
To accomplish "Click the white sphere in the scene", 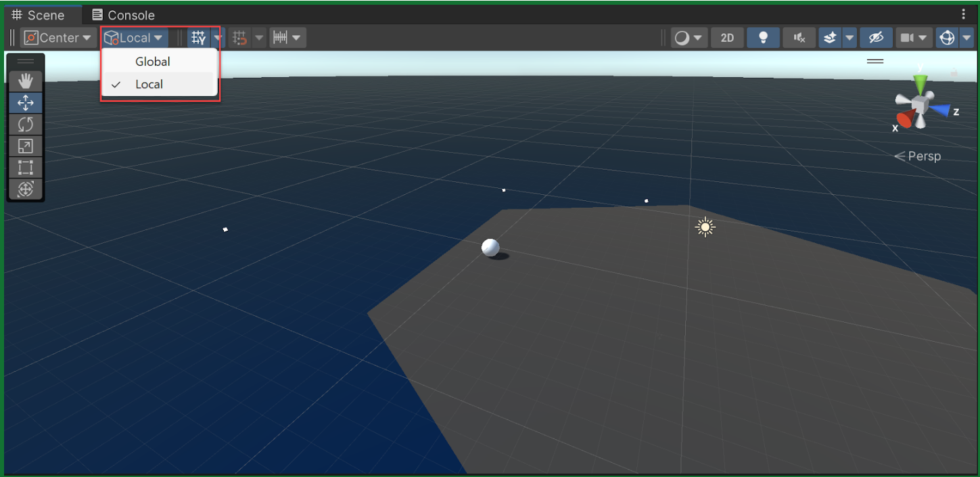I will [x=490, y=248].
